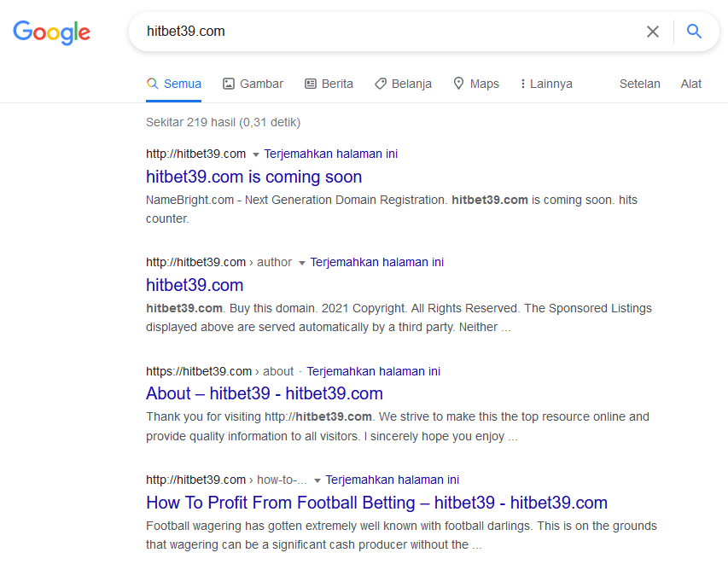Click the Google logo

click(51, 32)
